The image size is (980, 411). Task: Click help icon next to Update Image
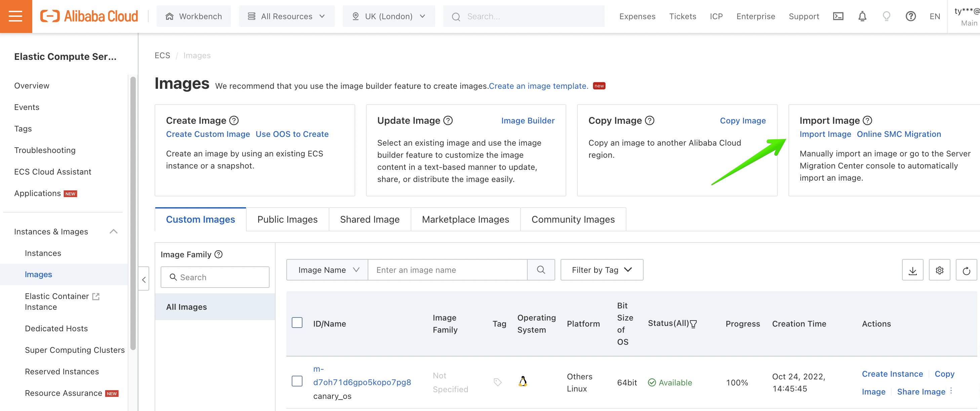pos(448,120)
